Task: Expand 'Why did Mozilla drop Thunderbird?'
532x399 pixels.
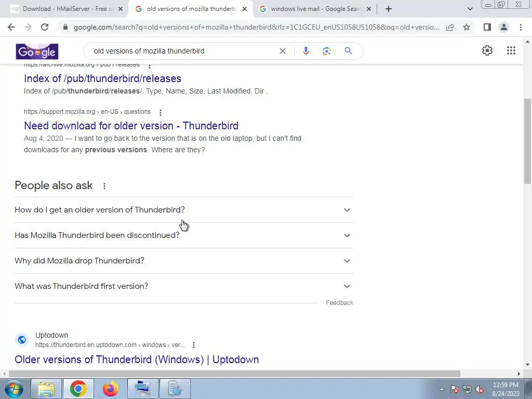Action: 184,261
